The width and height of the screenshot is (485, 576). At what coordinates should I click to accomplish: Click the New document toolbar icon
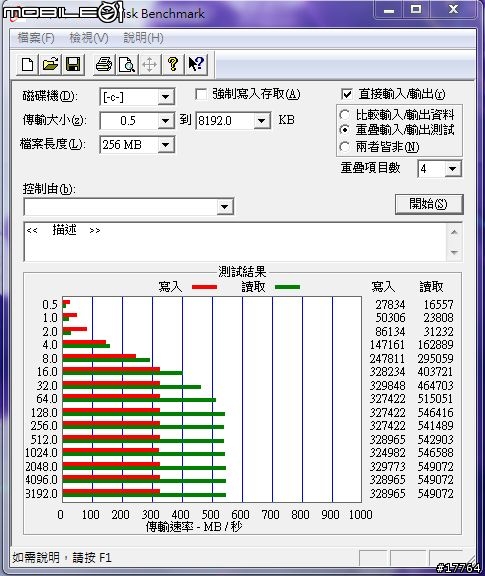[28, 65]
